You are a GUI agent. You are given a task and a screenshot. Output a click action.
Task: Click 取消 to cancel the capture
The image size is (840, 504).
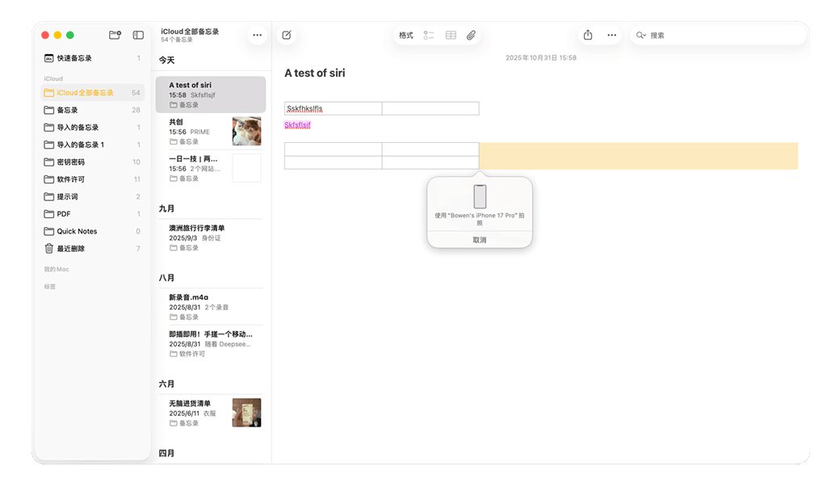pos(480,240)
